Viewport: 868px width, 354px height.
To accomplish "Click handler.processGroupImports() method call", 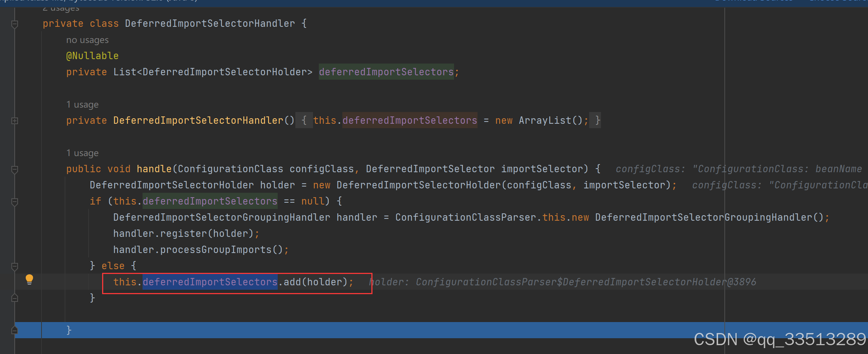I will [x=200, y=249].
